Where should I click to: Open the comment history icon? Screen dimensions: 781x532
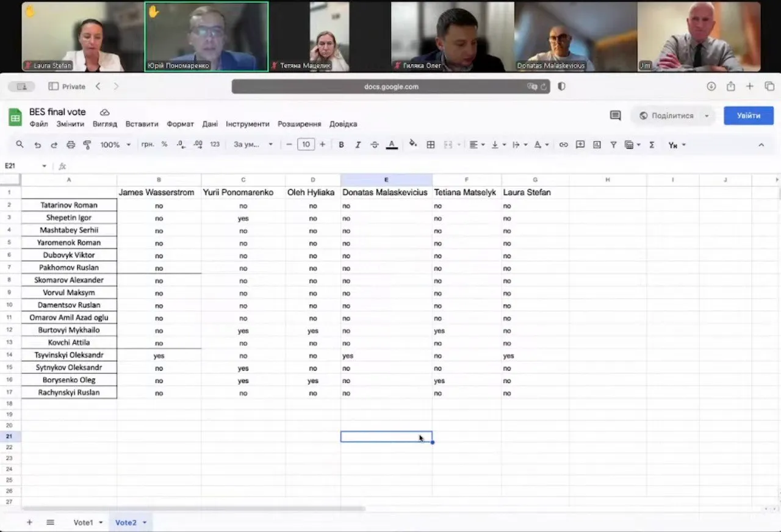click(615, 115)
